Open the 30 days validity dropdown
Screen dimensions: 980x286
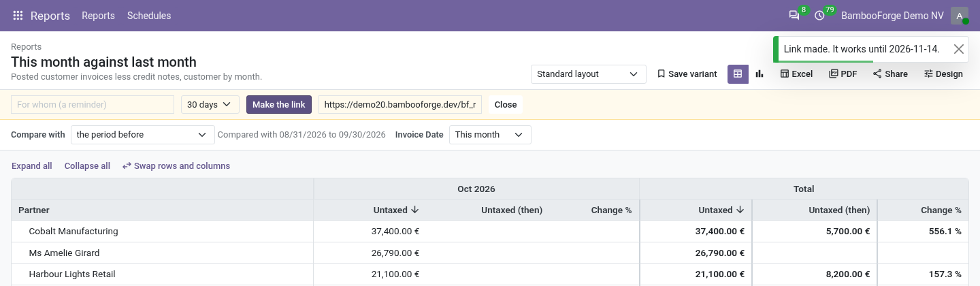(x=210, y=105)
